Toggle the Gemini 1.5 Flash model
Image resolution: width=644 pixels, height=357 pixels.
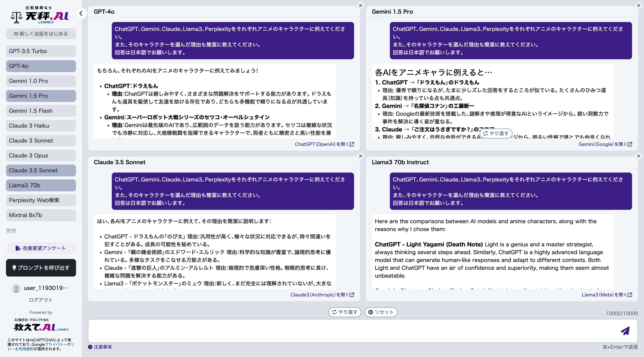[x=41, y=111]
